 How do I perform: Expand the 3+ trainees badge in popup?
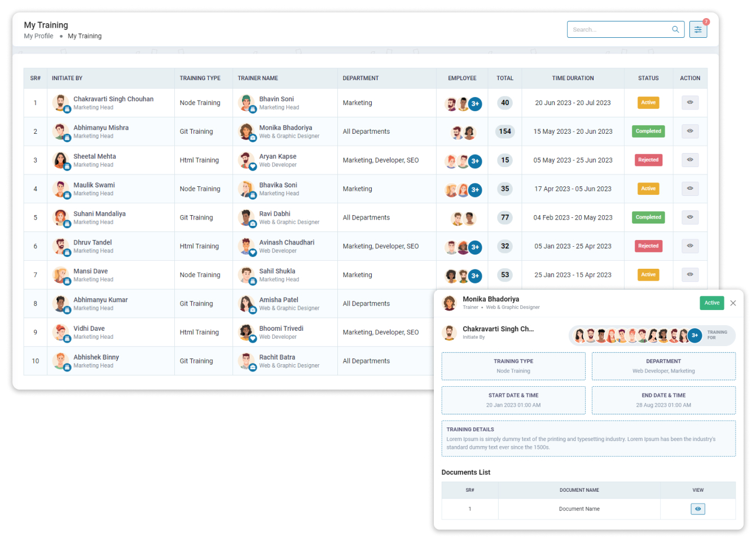coord(695,335)
